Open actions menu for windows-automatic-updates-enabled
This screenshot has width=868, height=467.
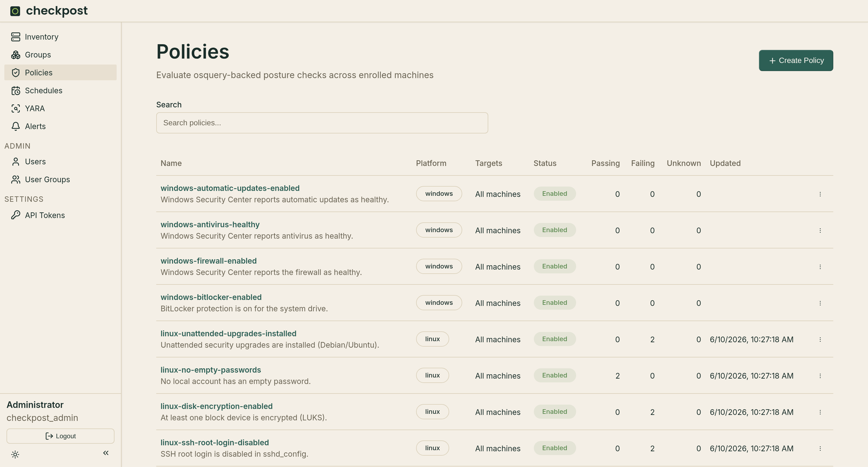(820, 194)
